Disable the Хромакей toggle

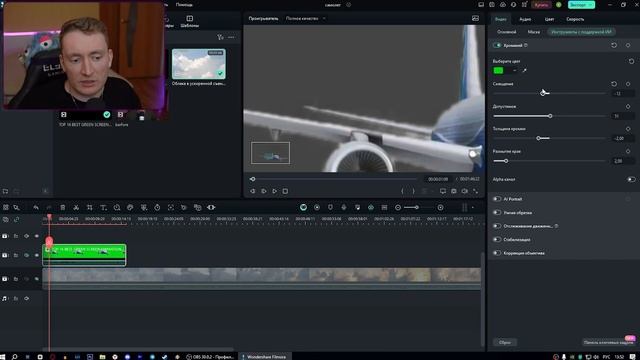[497, 45]
